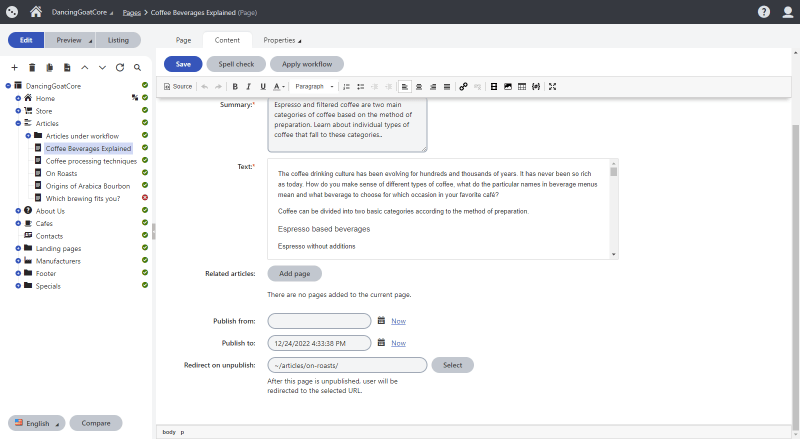Viewport: 800px width, 439px height.
Task: Expand the Articles under workflow node
Action: click(x=29, y=136)
